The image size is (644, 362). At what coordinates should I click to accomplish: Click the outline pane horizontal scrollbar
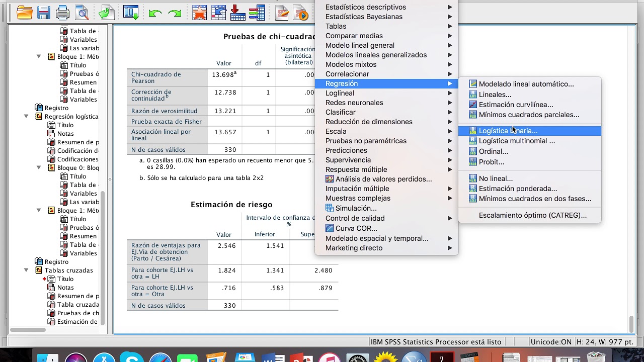(28, 330)
